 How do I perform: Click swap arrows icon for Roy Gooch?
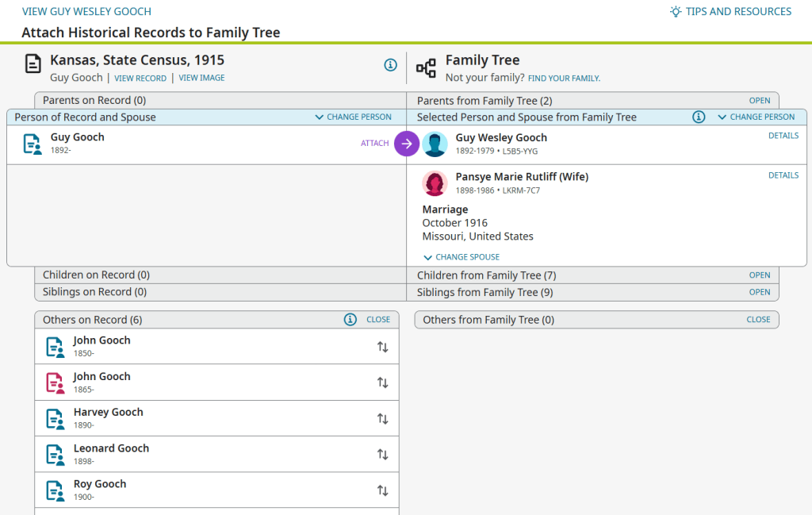coord(382,490)
